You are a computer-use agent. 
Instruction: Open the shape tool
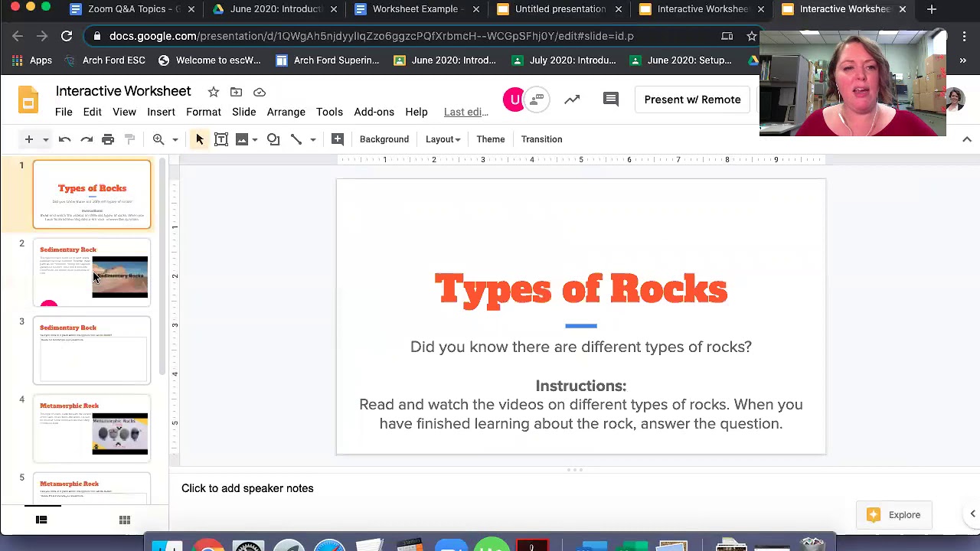pos(273,139)
